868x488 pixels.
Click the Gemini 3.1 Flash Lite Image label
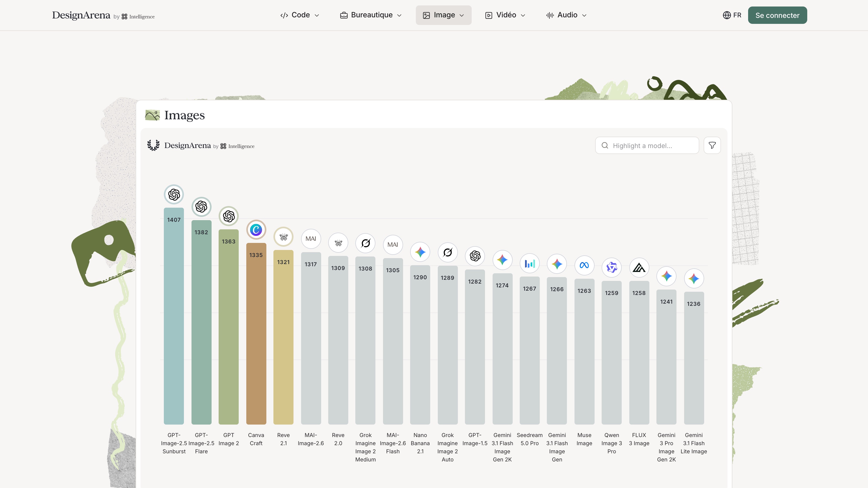coord(694,443)
